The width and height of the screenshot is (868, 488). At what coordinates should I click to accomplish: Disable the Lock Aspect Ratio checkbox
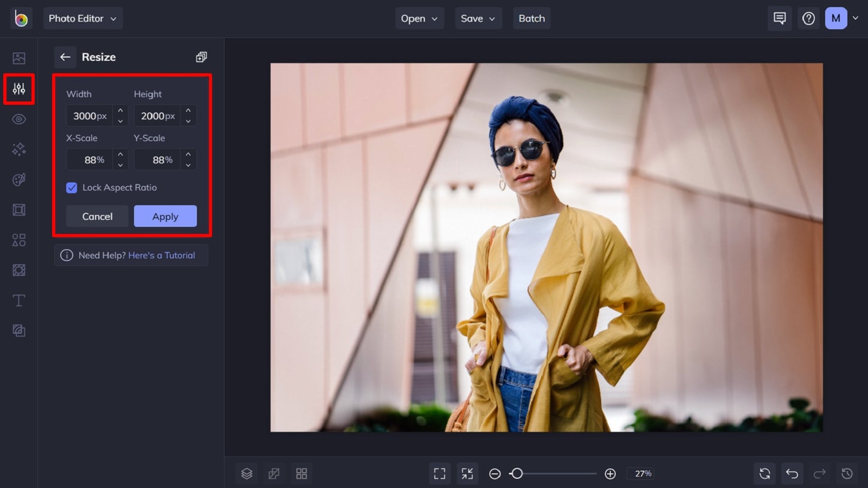tap(71, 187)
